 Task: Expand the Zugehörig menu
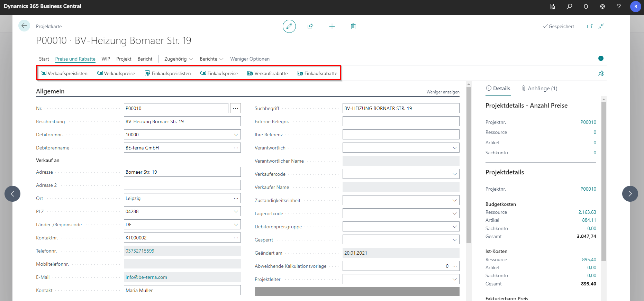pos(179,59)
